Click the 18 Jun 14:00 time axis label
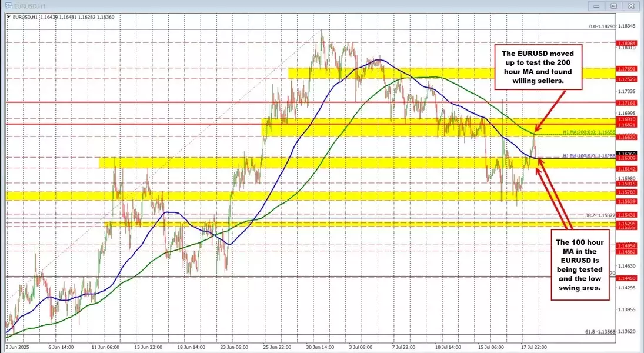Viewport: 644px width, 353px height. [x=191, y=347]
